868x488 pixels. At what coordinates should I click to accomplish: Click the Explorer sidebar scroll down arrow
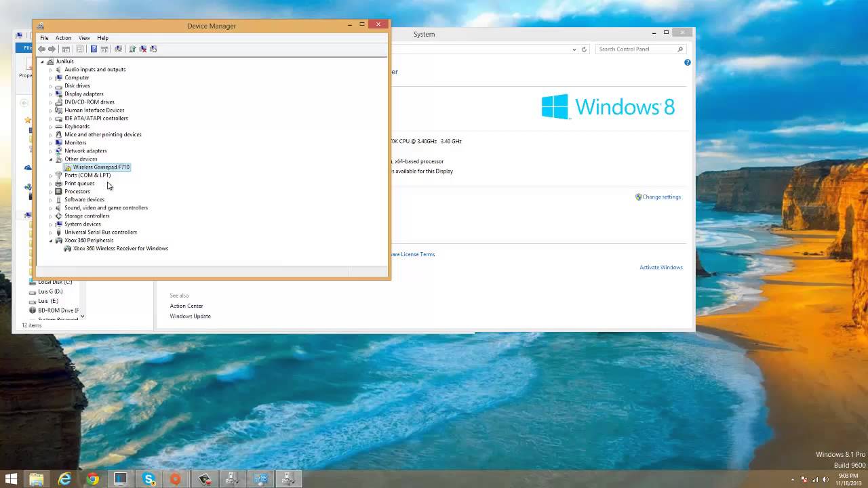82,316
